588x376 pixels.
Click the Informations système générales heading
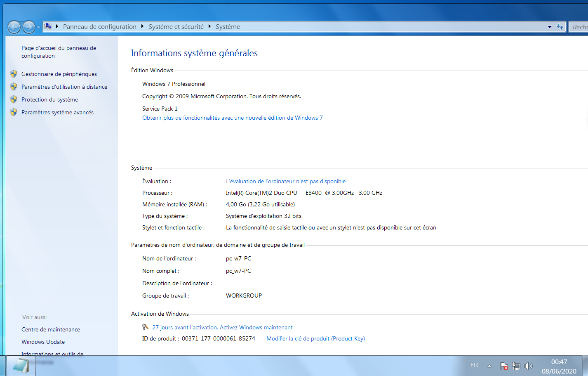coord(194,53)
